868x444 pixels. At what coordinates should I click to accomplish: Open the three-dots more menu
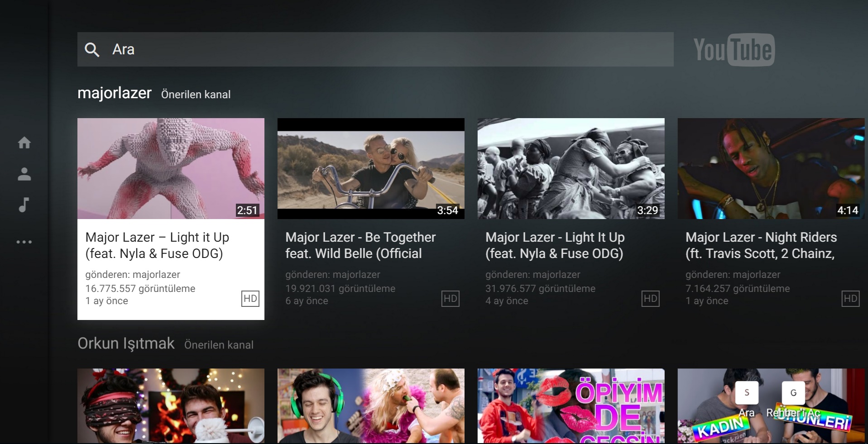click(x=24, y=242)
